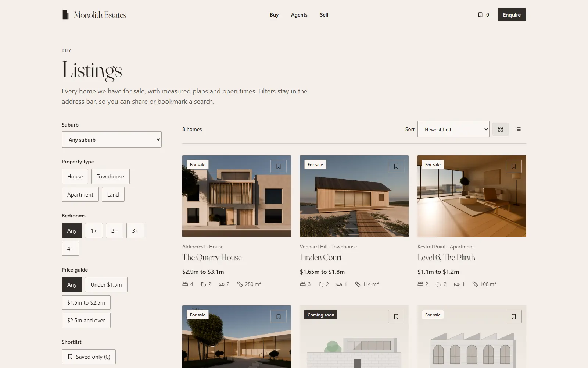Open the Linden Court photo thumbnail

coord(354,196)
